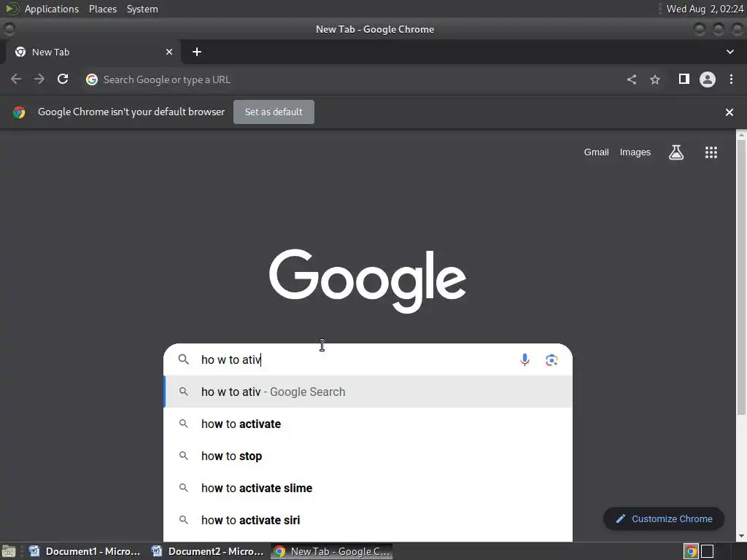Click the window menu button on title bar
This screenshot has width=747, height=560.
(x=9, y=29)
